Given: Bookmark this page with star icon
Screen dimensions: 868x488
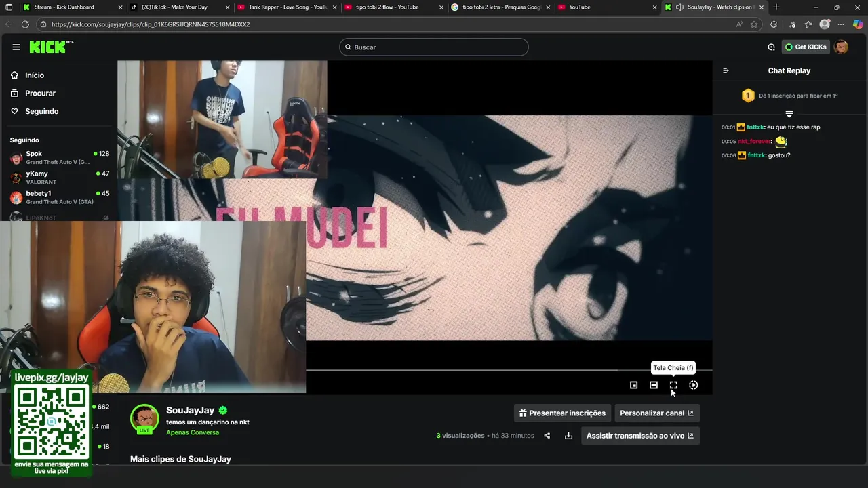Looking at the screenshot, I should click(x=754, y=24).
